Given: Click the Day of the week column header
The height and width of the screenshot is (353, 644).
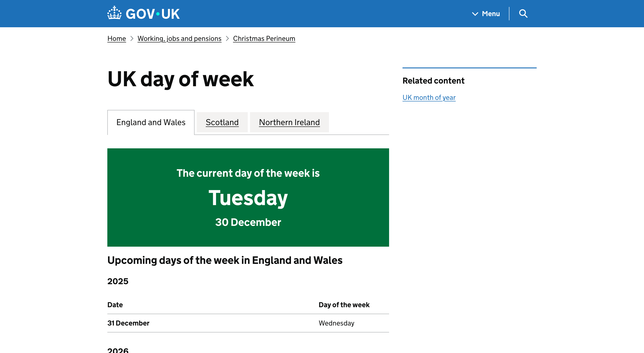Looking at the screenshot, I should (x=344, y=305).
